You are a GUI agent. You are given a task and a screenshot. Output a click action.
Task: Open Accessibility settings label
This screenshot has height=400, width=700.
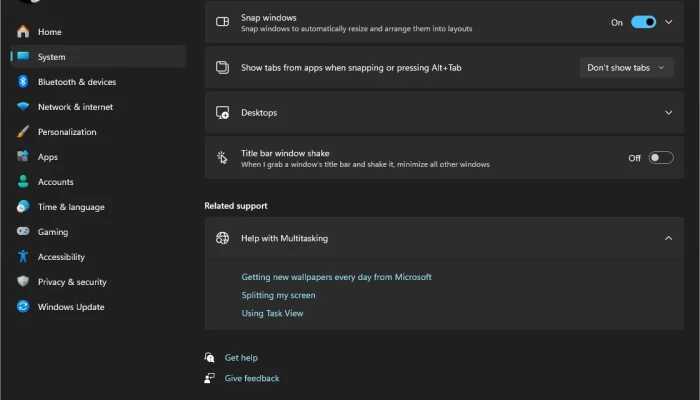[61, 257]
